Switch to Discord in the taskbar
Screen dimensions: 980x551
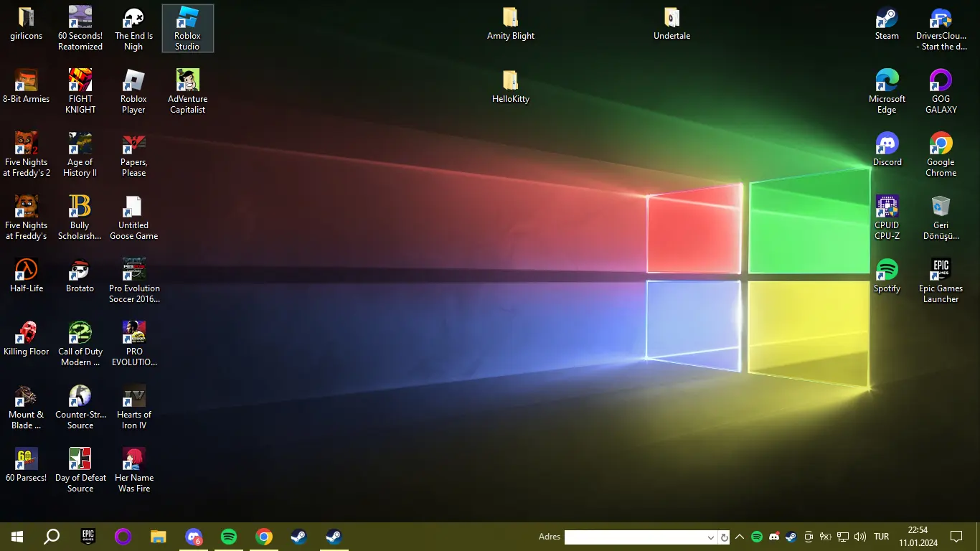pos(194,537)
